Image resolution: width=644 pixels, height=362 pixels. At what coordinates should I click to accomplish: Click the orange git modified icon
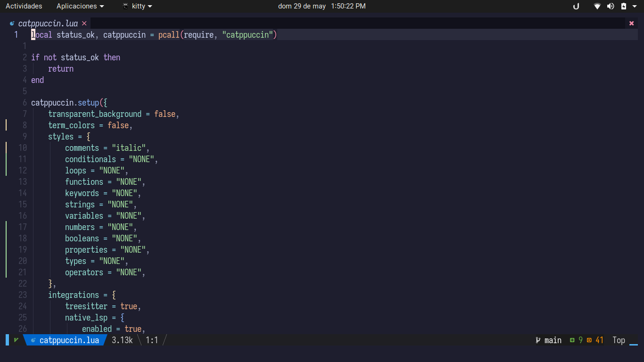[x=589, y=340]
